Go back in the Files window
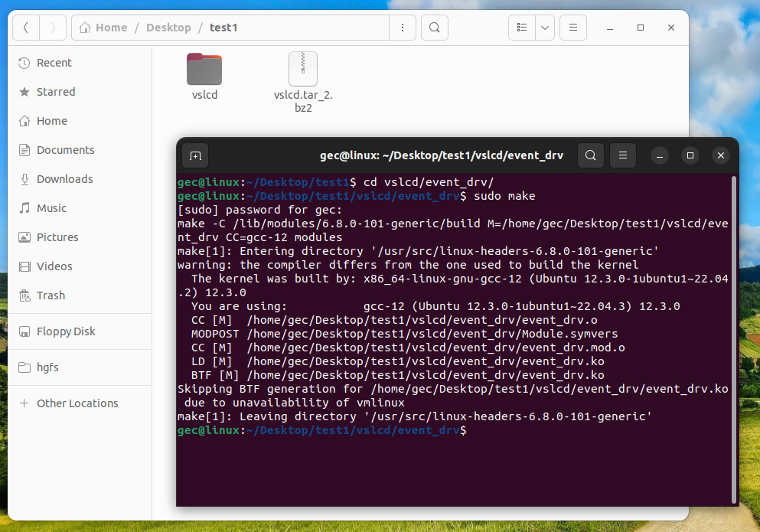Viewport: 760px width, 532px height. click(26, 28)
